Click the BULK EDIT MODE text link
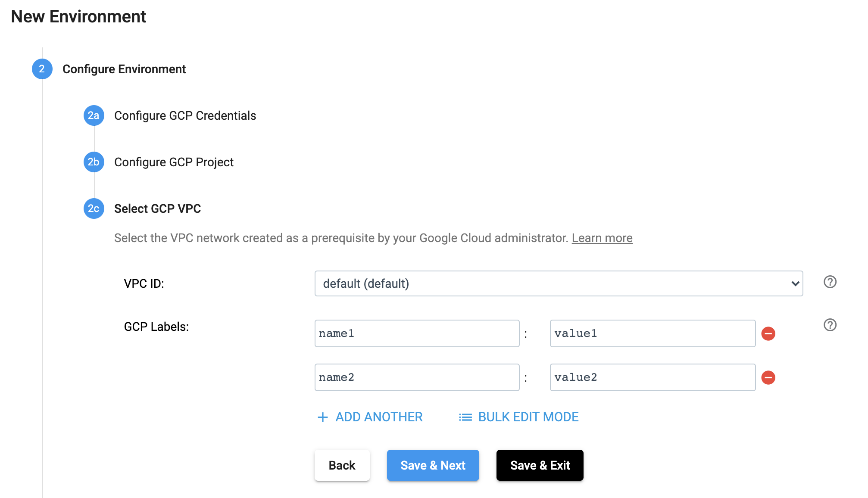868x498 pixels. tap(528, 417)
